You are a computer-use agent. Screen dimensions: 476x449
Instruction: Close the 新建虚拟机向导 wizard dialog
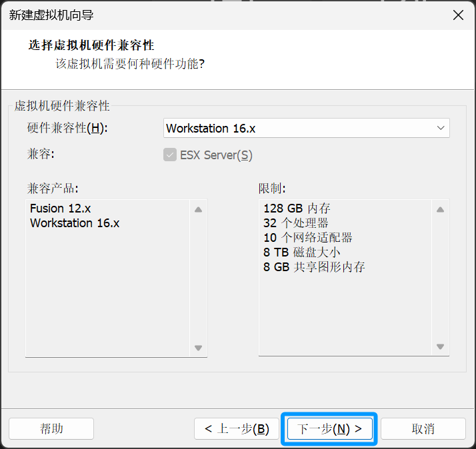point(458,15)
